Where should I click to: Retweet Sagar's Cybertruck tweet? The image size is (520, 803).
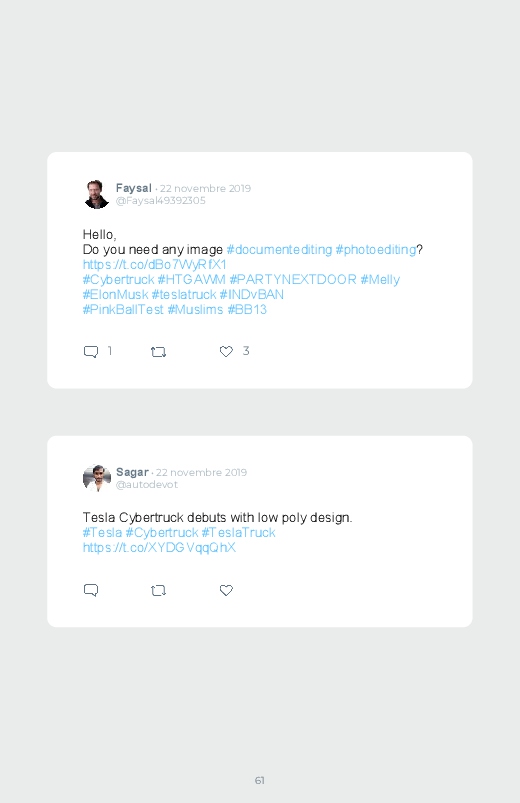tap(158, 590)
